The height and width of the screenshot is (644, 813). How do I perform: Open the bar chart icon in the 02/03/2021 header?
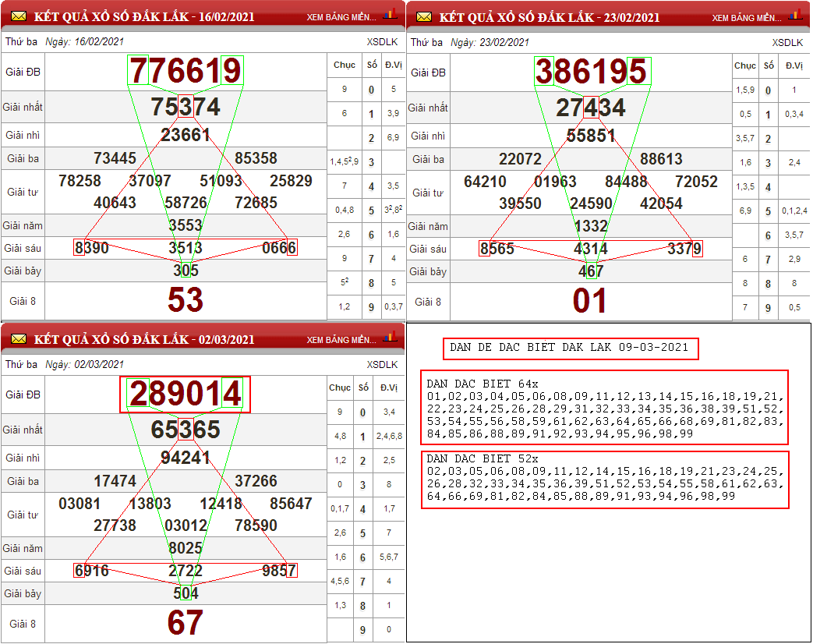tap(390, 337)
